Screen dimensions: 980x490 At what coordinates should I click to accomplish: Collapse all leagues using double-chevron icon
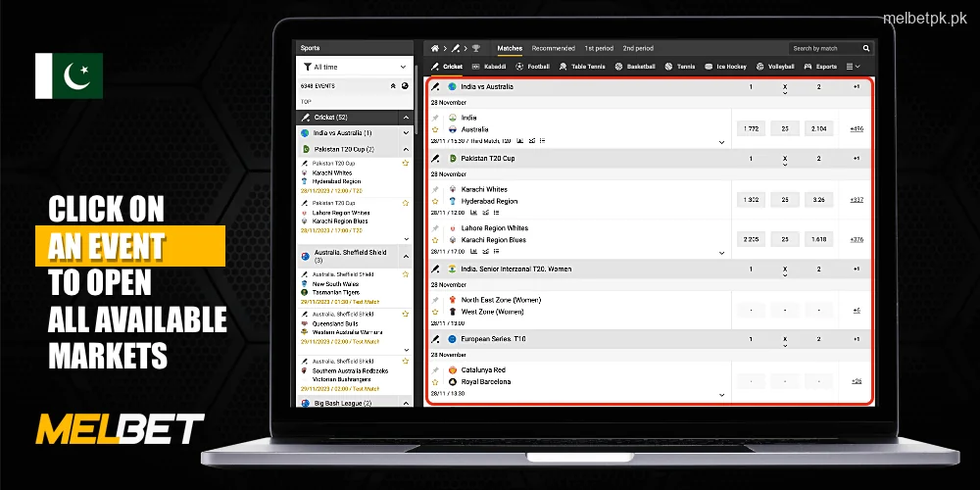click(x=393, y=85)
